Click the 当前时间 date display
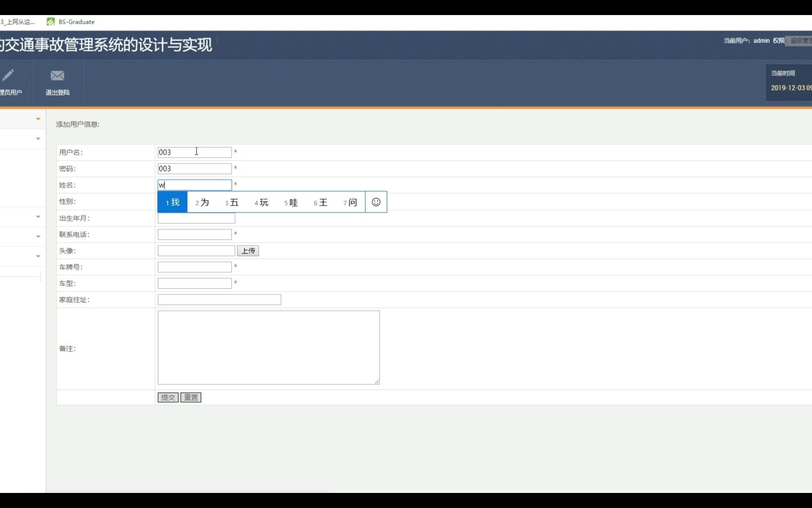The image size is (812, 508). (791, 88)
